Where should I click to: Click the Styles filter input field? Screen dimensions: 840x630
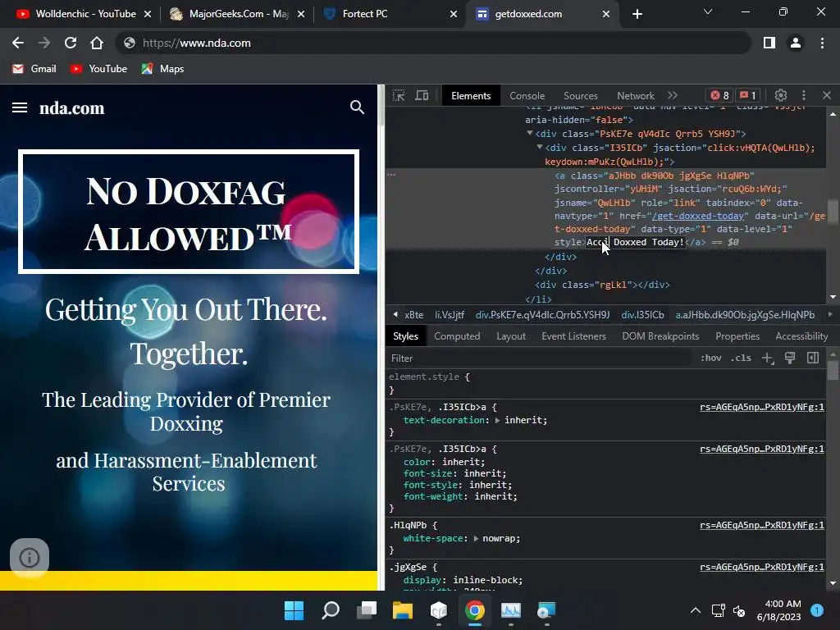pyautogui.click(x=538, y=358)
